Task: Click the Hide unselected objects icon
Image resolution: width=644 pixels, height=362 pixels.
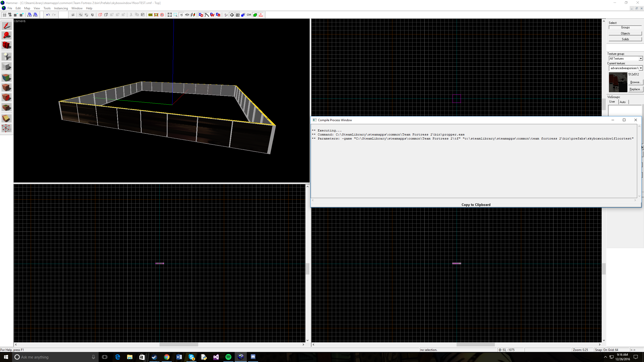Action: point(106,15)
